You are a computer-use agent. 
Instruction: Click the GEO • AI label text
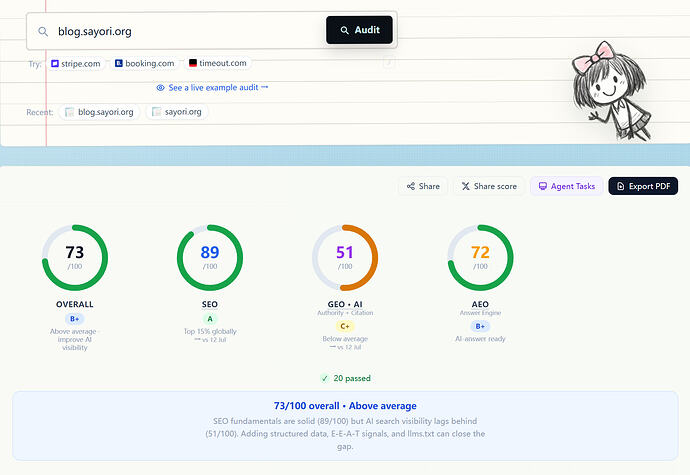click(x=345, y=304)
